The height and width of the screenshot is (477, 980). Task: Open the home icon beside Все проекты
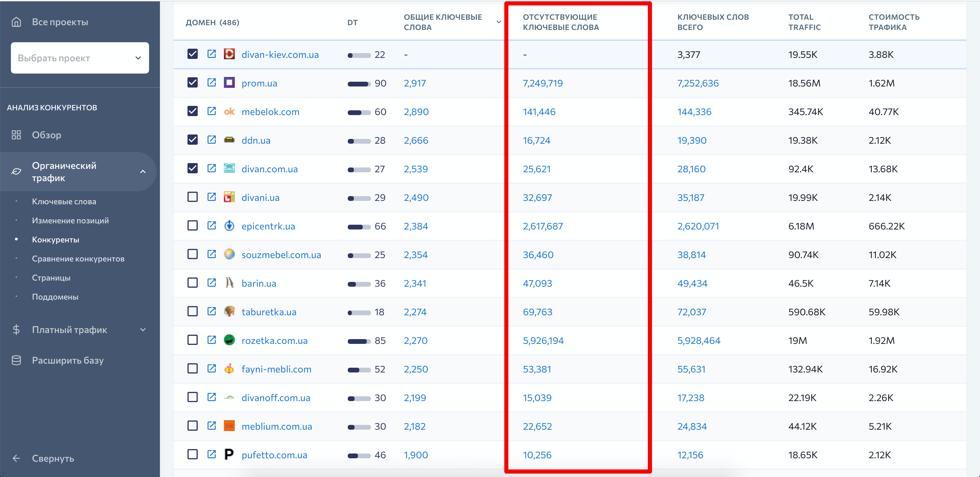tap(16, 22)
